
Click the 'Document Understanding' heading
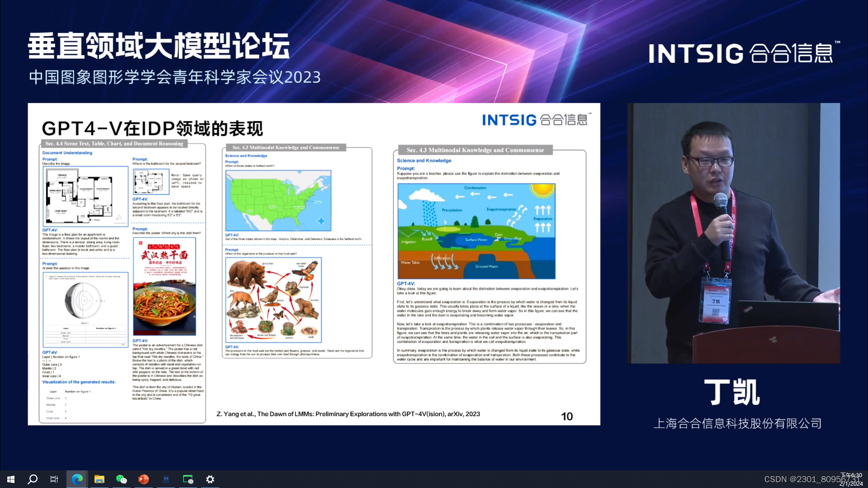(67, 153)
